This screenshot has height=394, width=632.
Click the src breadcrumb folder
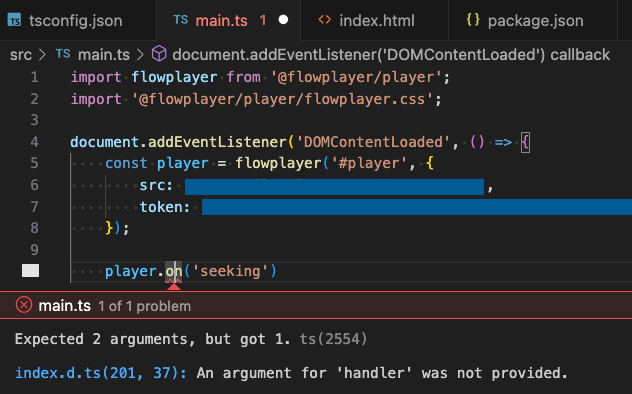click(21, 54)
